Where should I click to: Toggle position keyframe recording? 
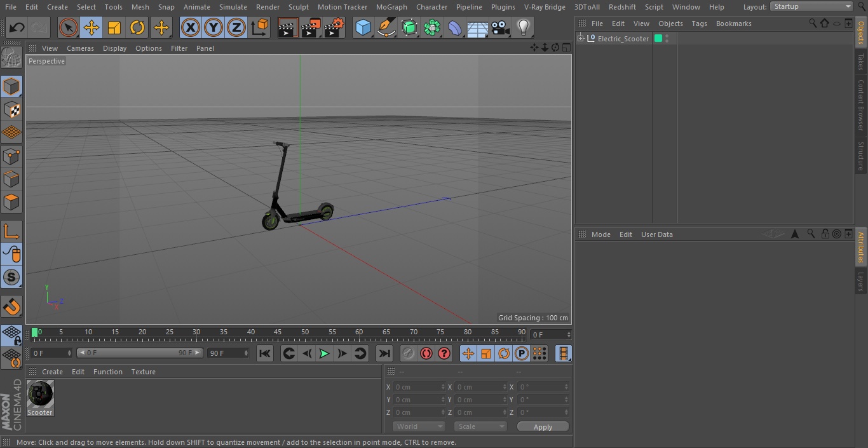pyautogui.click(x=468, y=353)
